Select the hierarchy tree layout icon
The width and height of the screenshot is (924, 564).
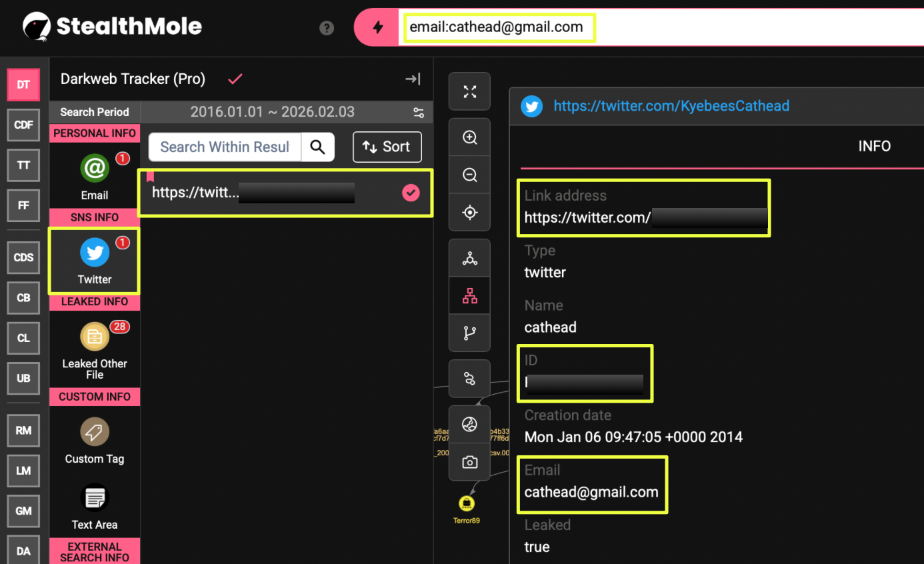pyautogui.click(x=470, y=296)
